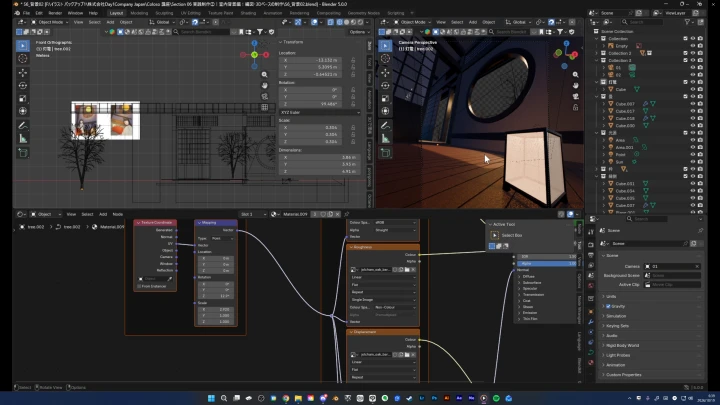The width and height of the screenshot is (720, 405).
Task: Toggle exclude checkbox for Collection 3
Action: [x=686, y=60]
